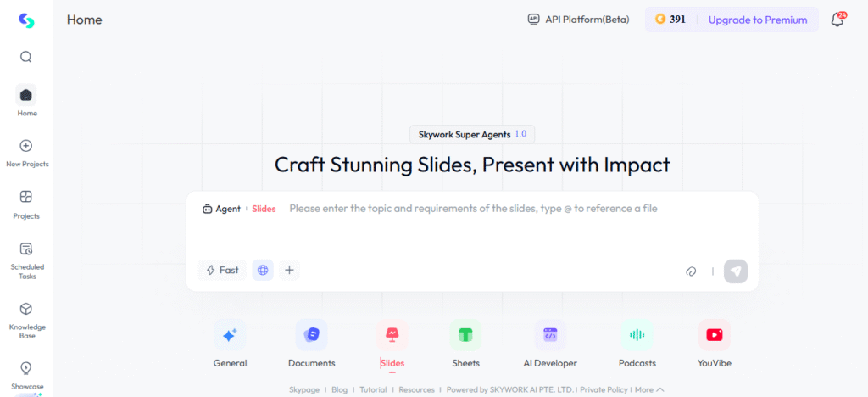Viewport: 868px width, 397px height.
Task: Select the YouVibe agent icon
Action: [x=714, y=335]
